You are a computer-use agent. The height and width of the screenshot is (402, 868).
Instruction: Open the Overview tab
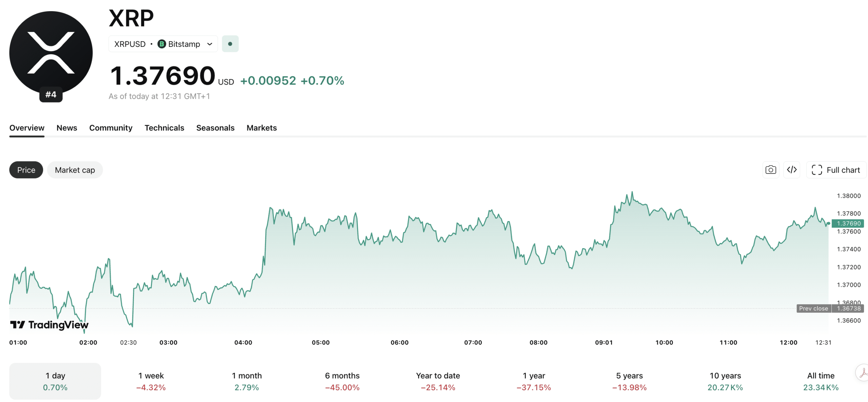27,128
